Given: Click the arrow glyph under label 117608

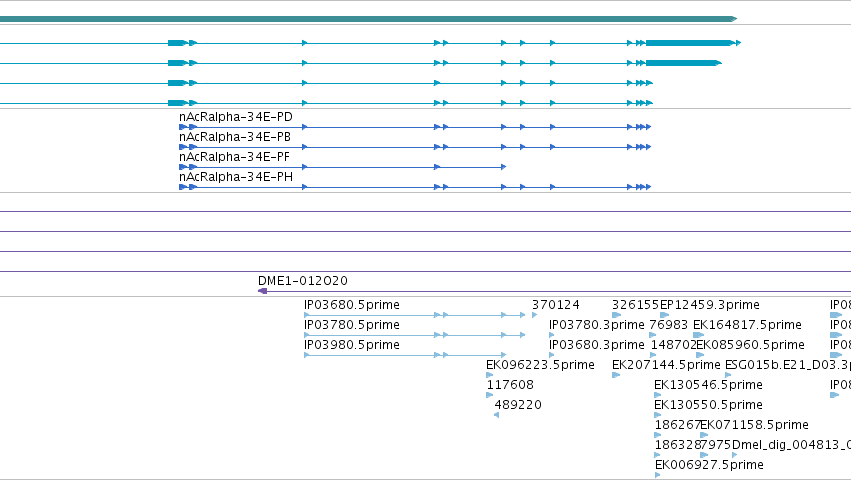Looking at the screenshot, I should click(x=490, y=395).
